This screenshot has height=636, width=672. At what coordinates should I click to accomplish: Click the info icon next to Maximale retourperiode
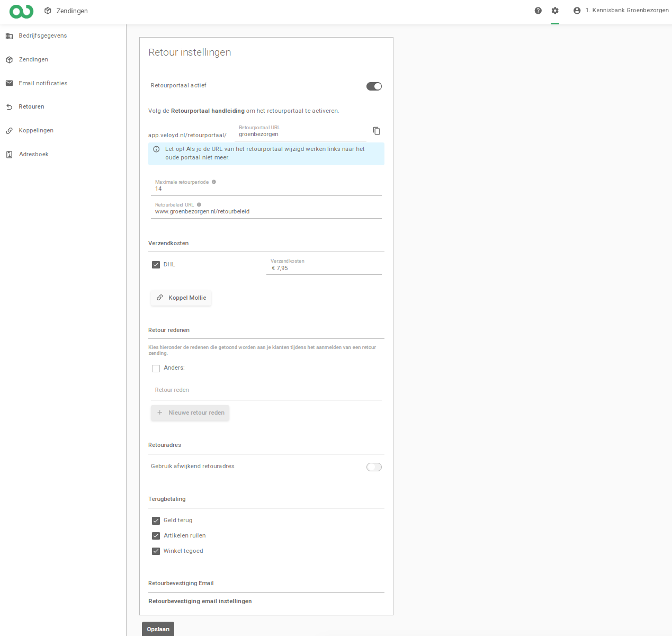click(x=214, y=182)
